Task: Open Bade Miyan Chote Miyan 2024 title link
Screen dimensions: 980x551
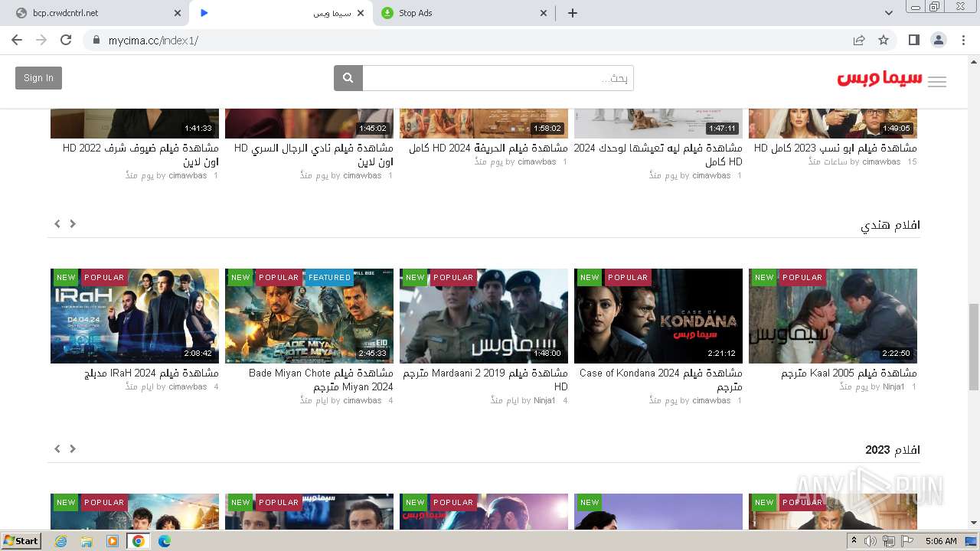Action: click(x=321, y=380)
